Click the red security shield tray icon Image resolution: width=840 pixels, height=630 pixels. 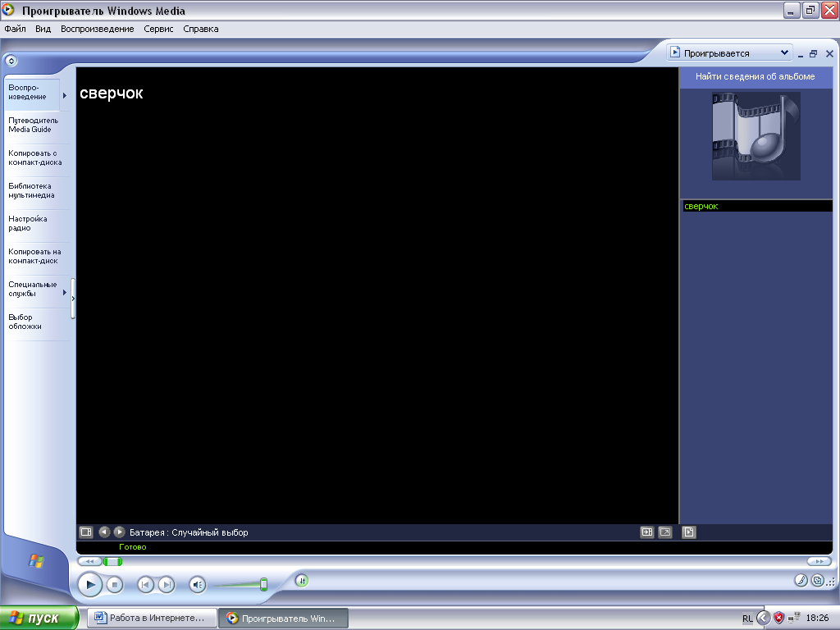779,619
